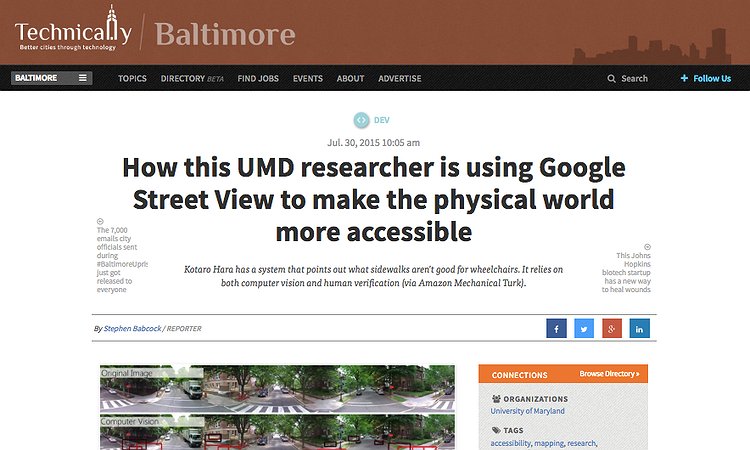Screen dimensions: 750x450
Task: Go to the Advertise page
Action: (399, 78)
